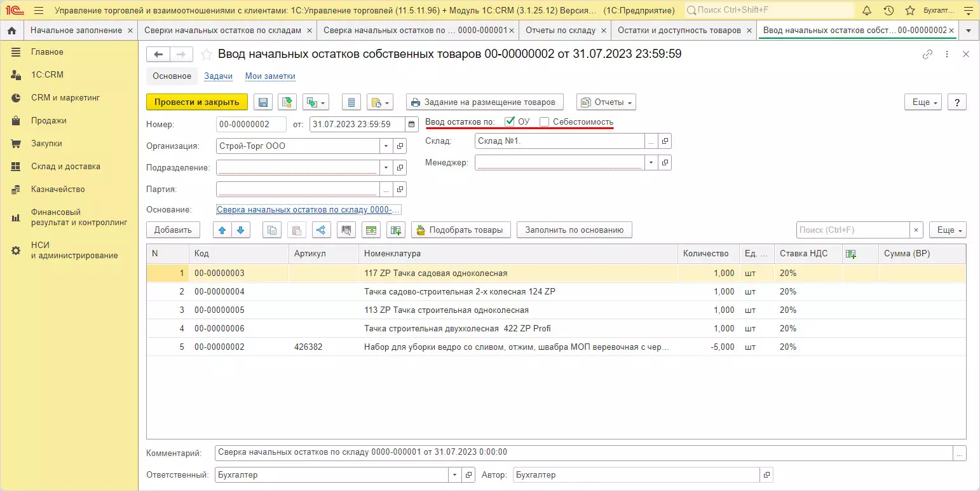Open notifications bell icon
Screen dimensions: 980x491
pyautogui.click(x=867, y=11)
